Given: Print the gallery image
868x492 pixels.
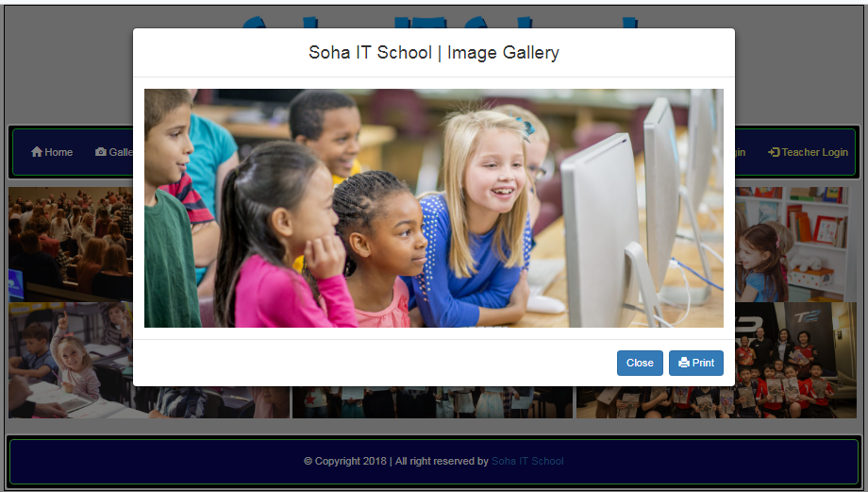Looking at the screenshot, I should point(696,363).
